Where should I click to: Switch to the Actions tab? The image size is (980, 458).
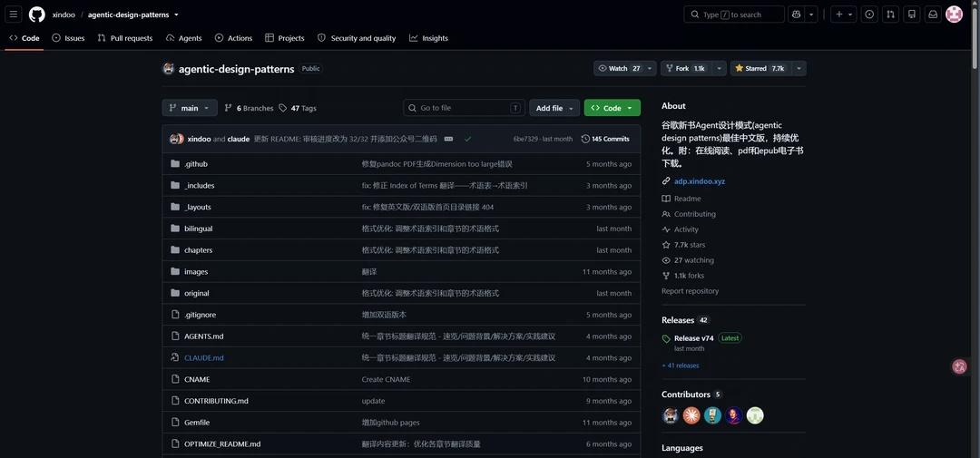pos(234,38)
